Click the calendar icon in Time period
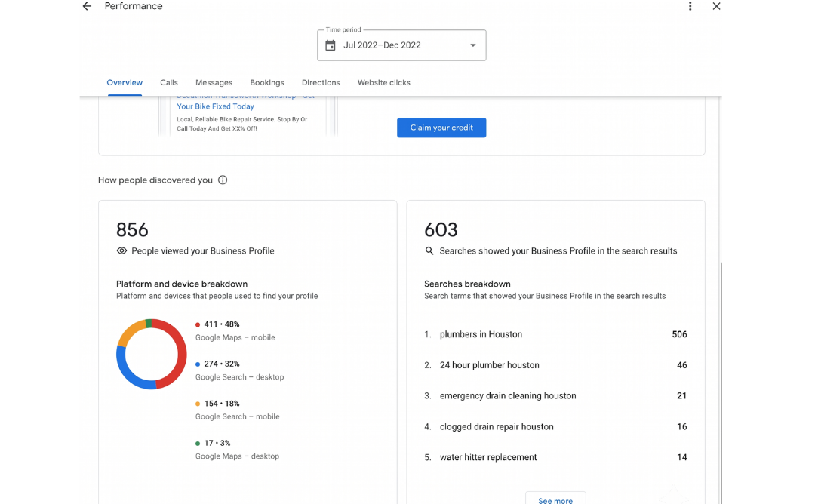The image size is (815, 504). (x=330, y=45)
